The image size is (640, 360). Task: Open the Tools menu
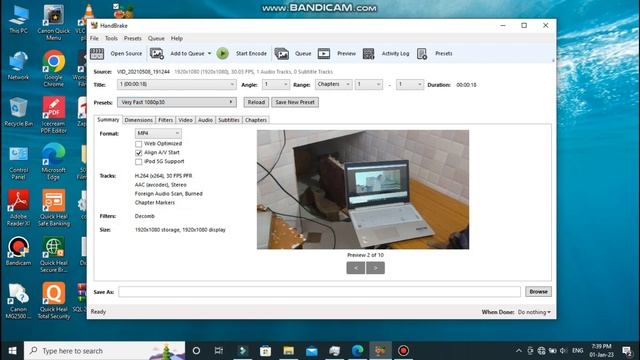coord(111,38)
